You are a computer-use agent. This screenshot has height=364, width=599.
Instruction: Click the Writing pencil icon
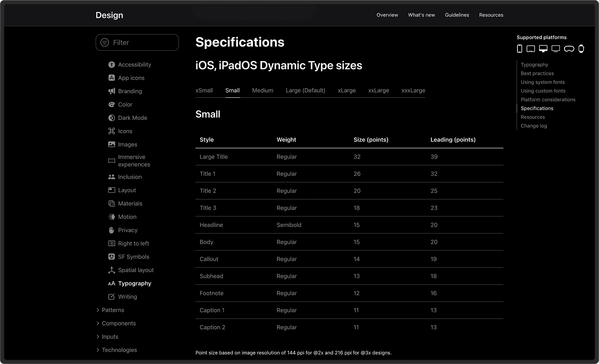(111, 297)
